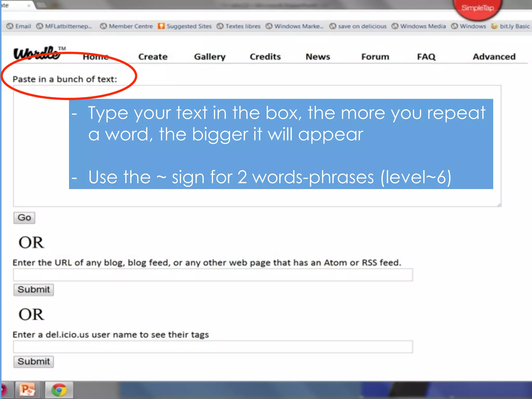Open the save on delicious bookmark
The image size is (532, 399).
[x=358, y=26]
